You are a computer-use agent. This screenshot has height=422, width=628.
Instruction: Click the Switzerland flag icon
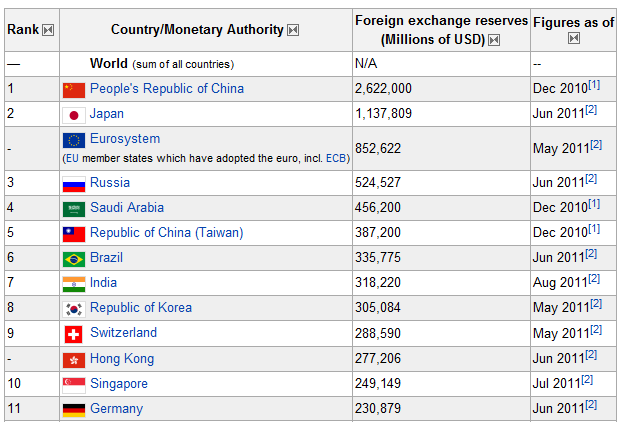point(73,335)
